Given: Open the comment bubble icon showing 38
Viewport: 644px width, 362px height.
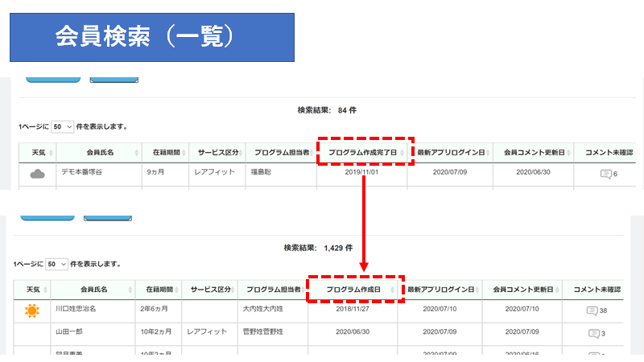Looking at the screenshot, I should [596, 311].
